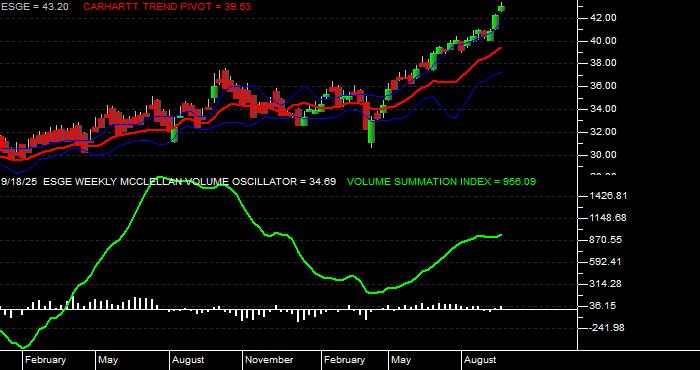The height and width of the screenshot is (370, 700).
Task: Click the 314.28 oscillator axis value
Action: click(605, 284)
